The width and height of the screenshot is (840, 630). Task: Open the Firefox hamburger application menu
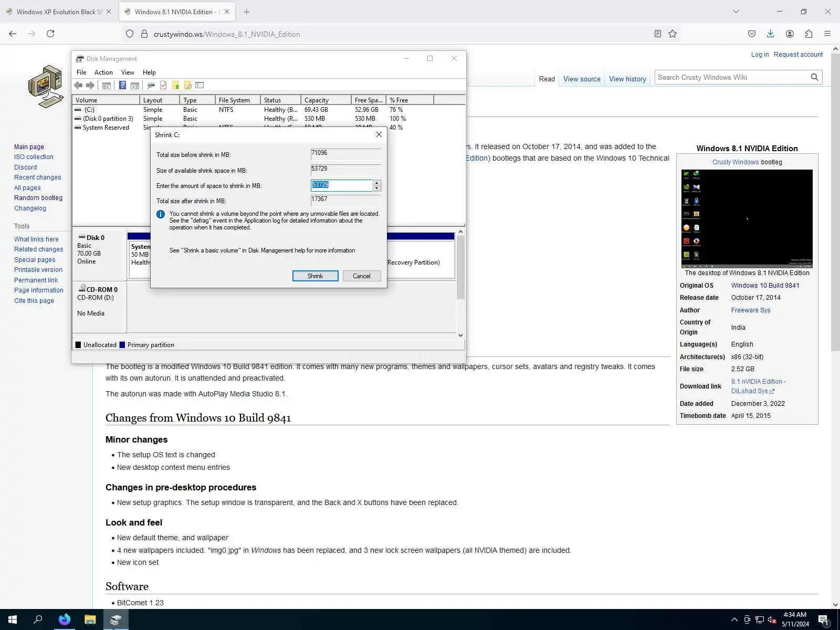pyautogui.click(x=827, y=34)
